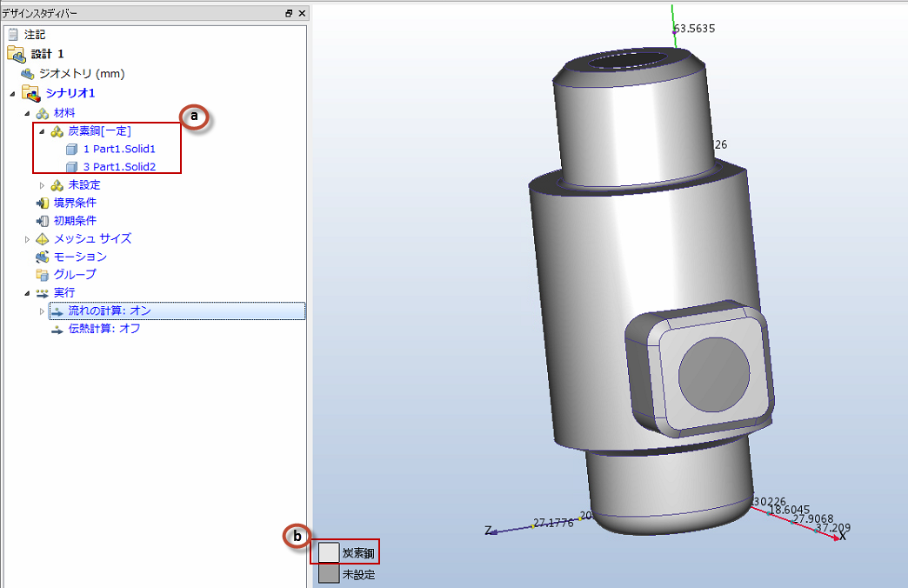This screenshot has width=908, height=588.
Task: Click the 未設定 legend color swatch
Action: 329,573
